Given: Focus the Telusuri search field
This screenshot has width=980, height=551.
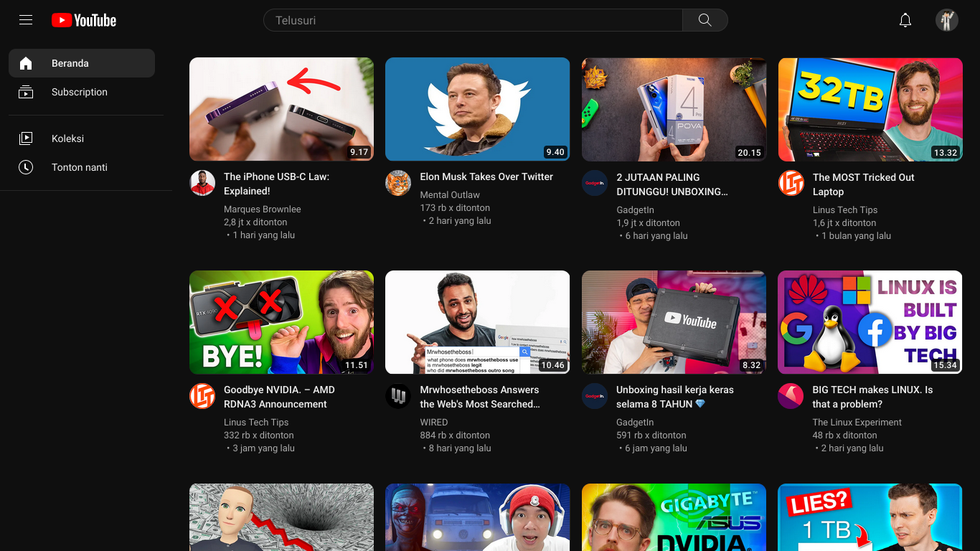Looking at the screenshot, I should pos(473,20).
